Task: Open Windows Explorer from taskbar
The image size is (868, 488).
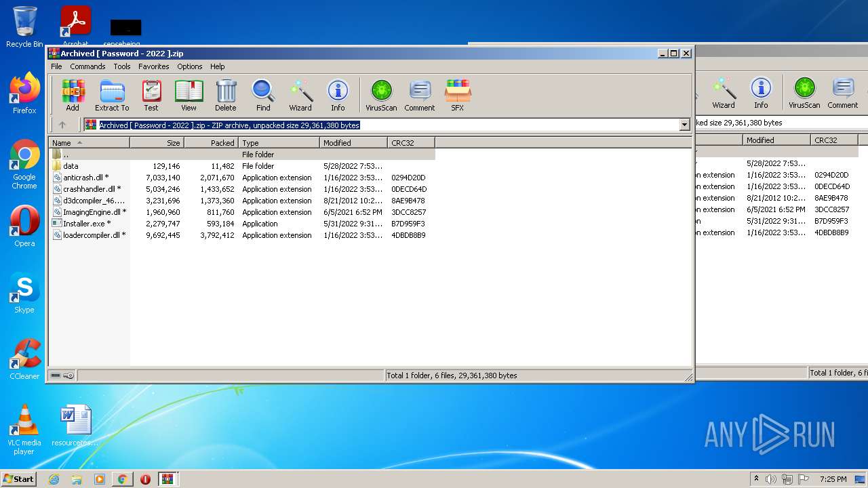Action: coord(77,479)
